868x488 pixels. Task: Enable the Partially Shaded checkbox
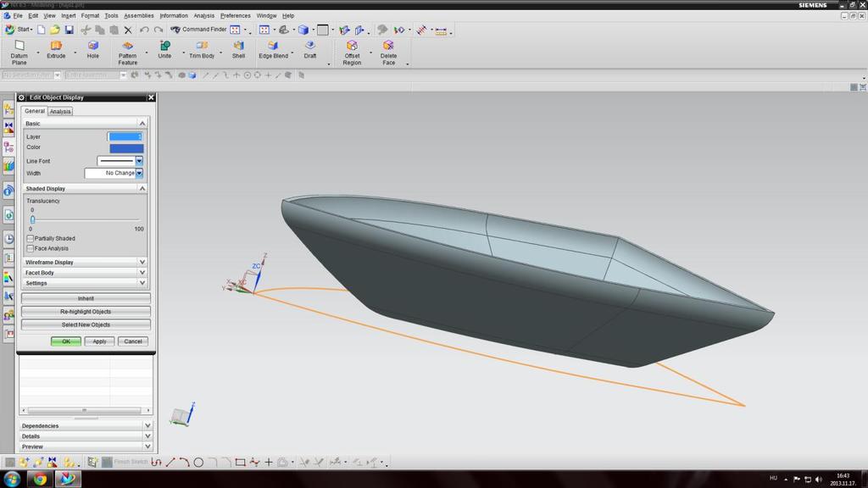(x=31, y=238)
